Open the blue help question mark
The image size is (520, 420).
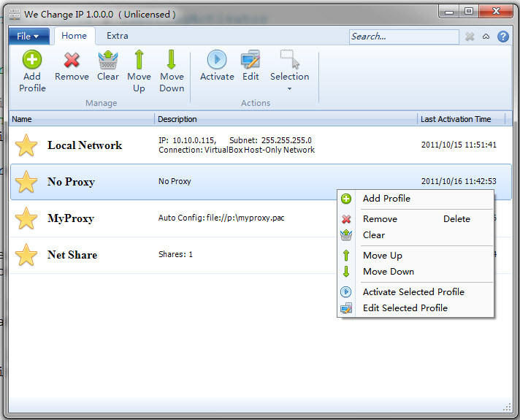pos(502,37)
